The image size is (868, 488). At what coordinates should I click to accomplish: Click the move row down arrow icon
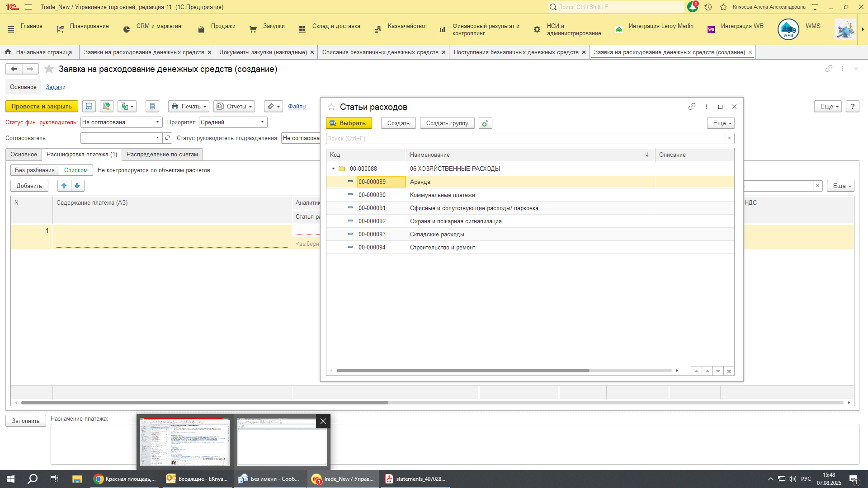coord(77,186)
